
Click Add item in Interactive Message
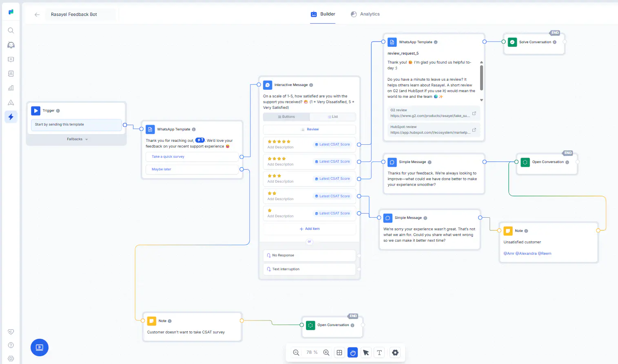pos(310,229)
